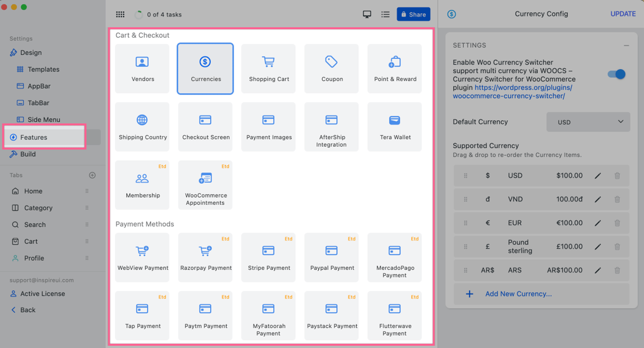This screenshot has width=644, height=348.
Task: Click Add New Currency row
Action: [x=518, y=294]
